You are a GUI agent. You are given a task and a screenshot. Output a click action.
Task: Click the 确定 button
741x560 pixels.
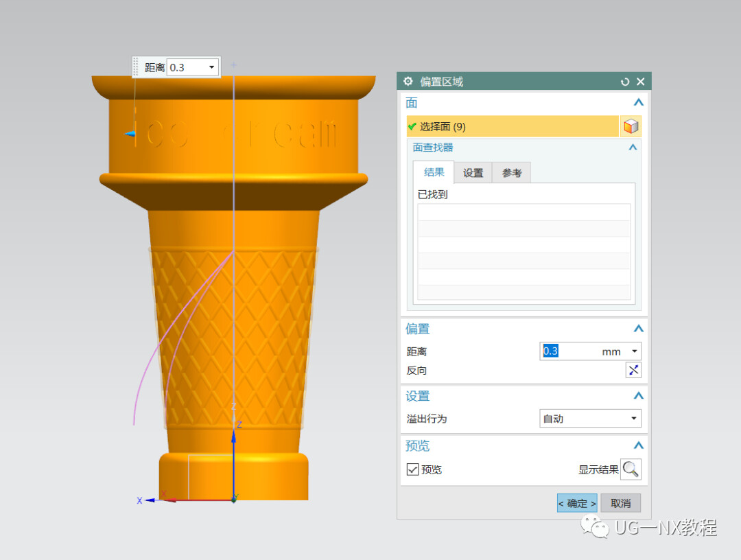click(577, 503)
